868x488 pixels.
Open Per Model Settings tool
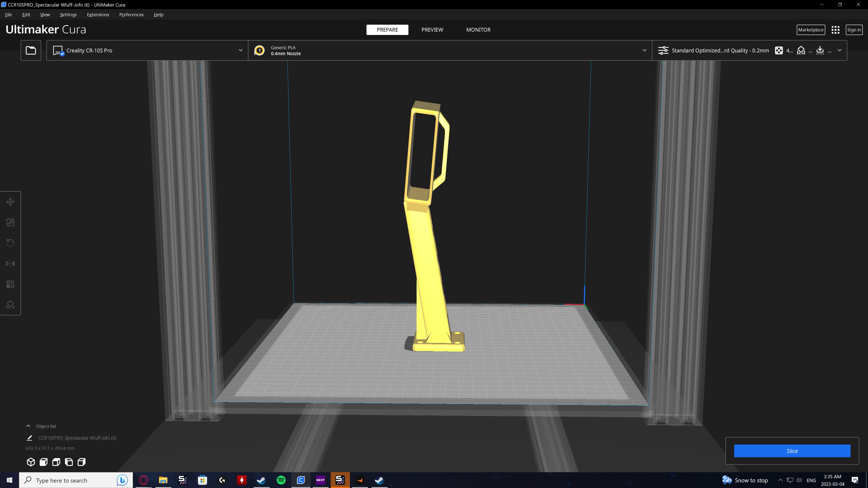click(x=10, y=284)
